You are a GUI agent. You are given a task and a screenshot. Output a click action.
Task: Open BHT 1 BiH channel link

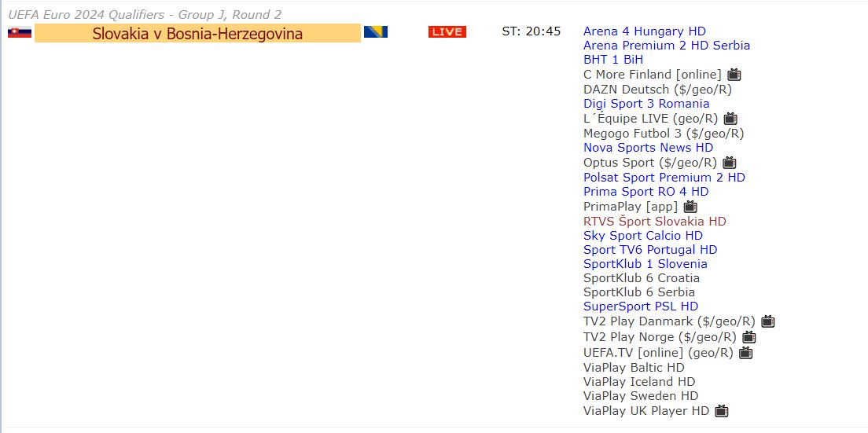(612, 60)
